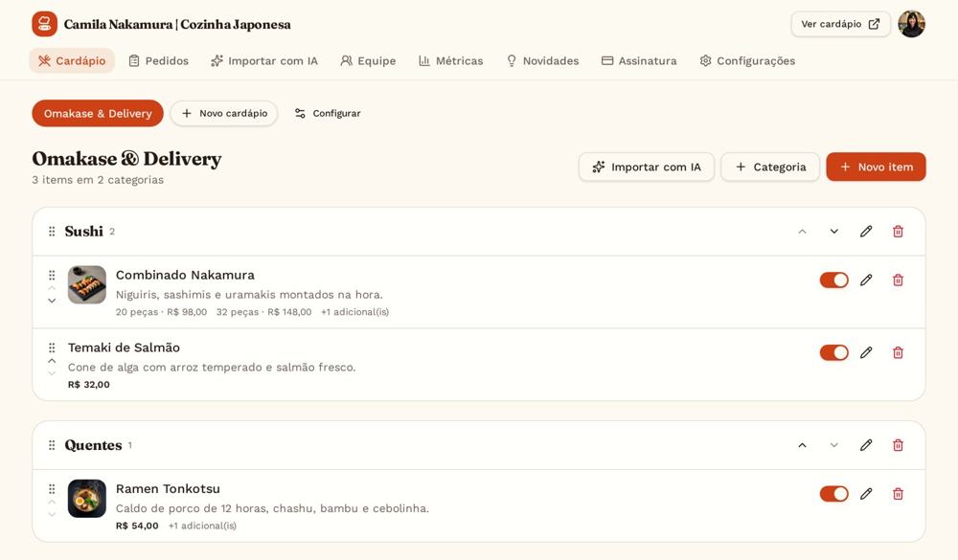Add a new Categoria

point(770,167)
